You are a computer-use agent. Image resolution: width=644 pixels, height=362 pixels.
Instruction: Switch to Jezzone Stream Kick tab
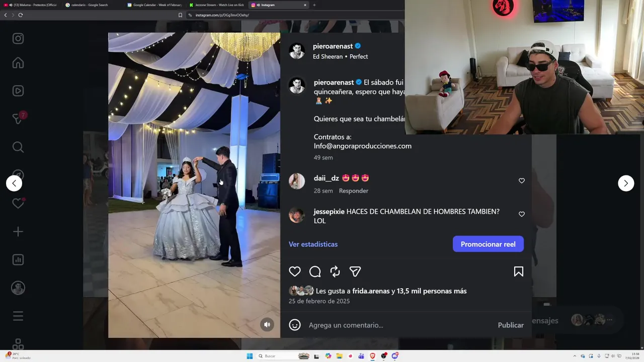(216, 5)
